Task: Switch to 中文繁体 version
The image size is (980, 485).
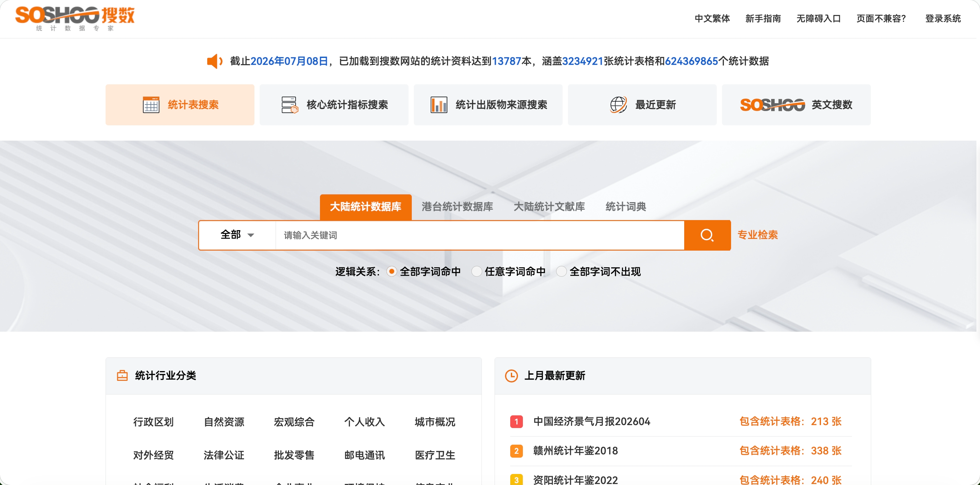Action: tap(712, 18)
